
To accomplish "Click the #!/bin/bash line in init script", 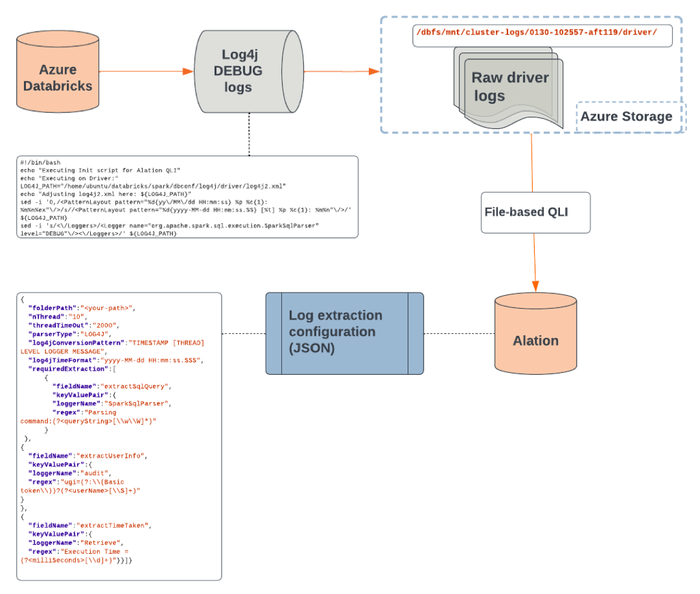I will 40,163.
